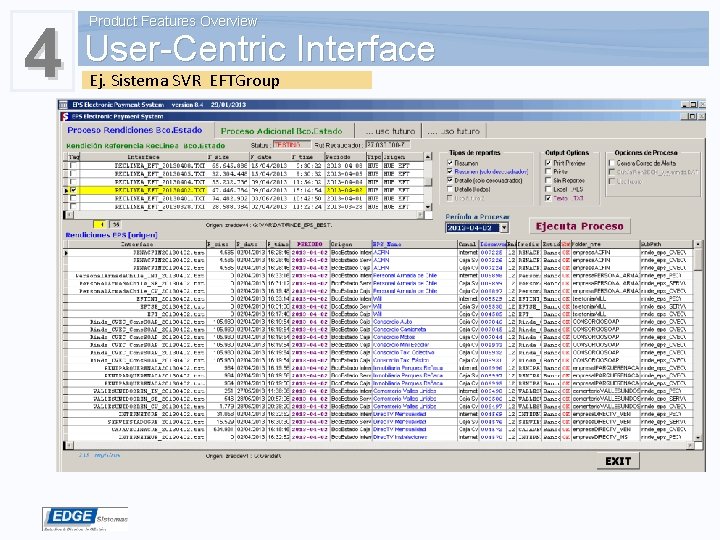Enable the Printer output checkbox
The width and height of the screenshot is (720, 540).
[x=548, y=171]
